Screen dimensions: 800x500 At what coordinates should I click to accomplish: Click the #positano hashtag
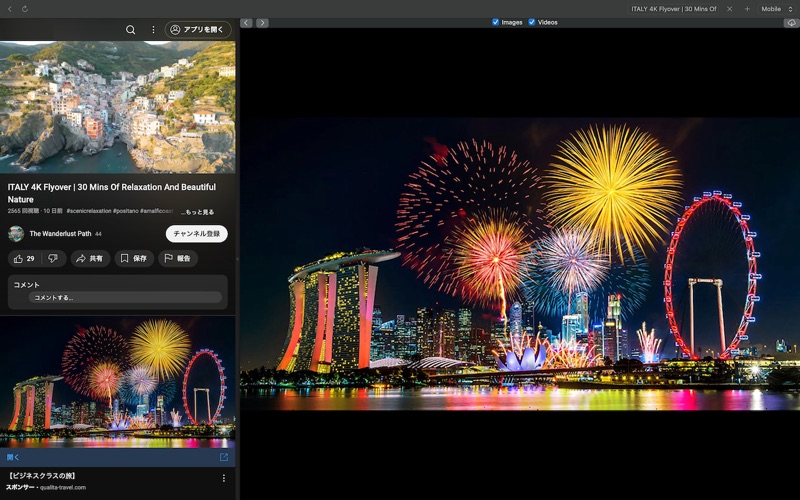coord(126,211)
